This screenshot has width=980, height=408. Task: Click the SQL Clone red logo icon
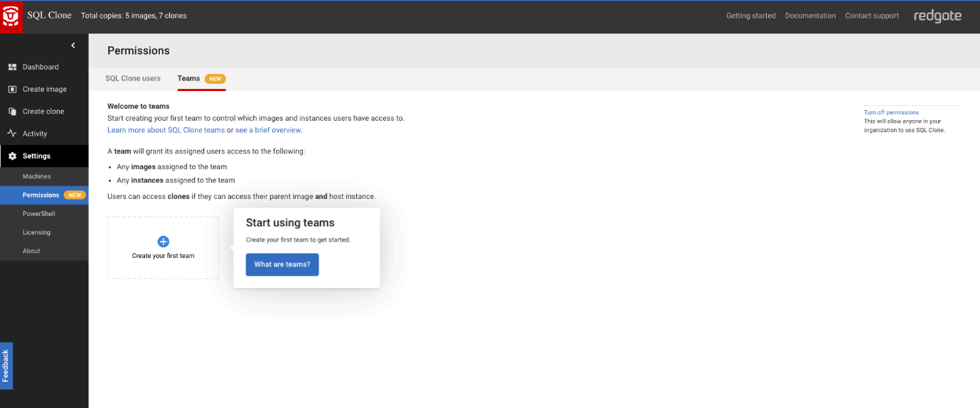(11, 16)
